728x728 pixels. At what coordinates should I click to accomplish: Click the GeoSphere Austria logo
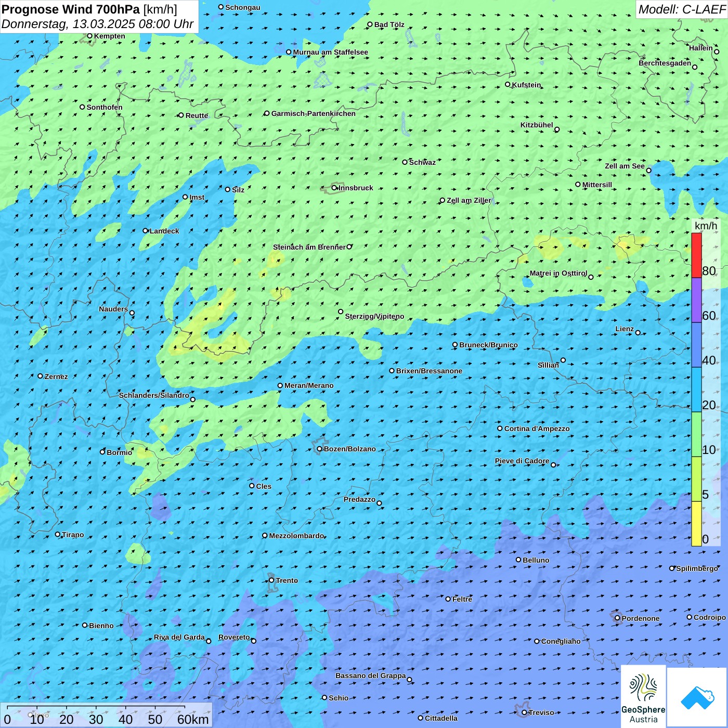click(x=643, y=697)
